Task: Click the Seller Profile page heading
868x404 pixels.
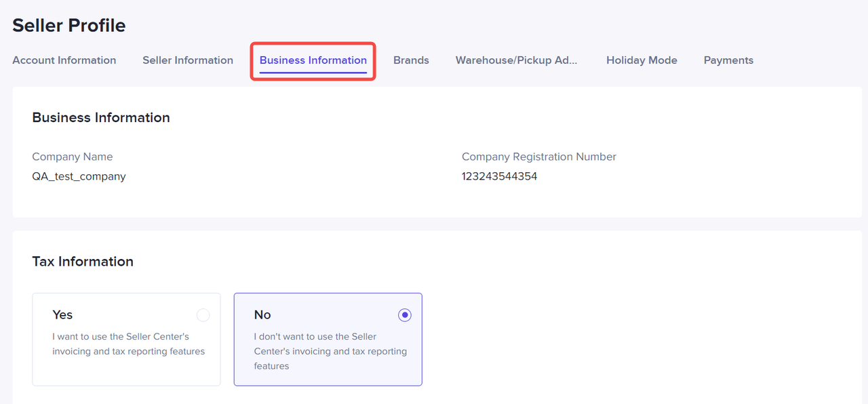Action: [x=69, y=26]
